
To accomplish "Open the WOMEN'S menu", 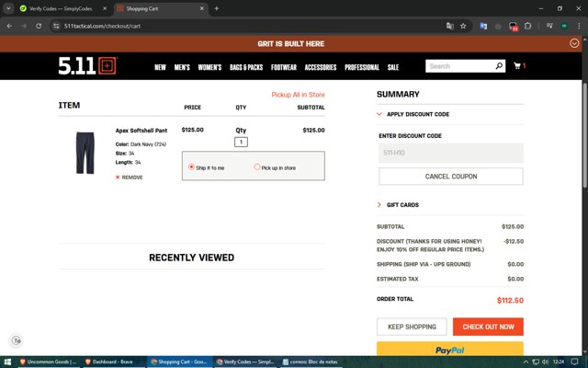I will [x=209, y=67].
